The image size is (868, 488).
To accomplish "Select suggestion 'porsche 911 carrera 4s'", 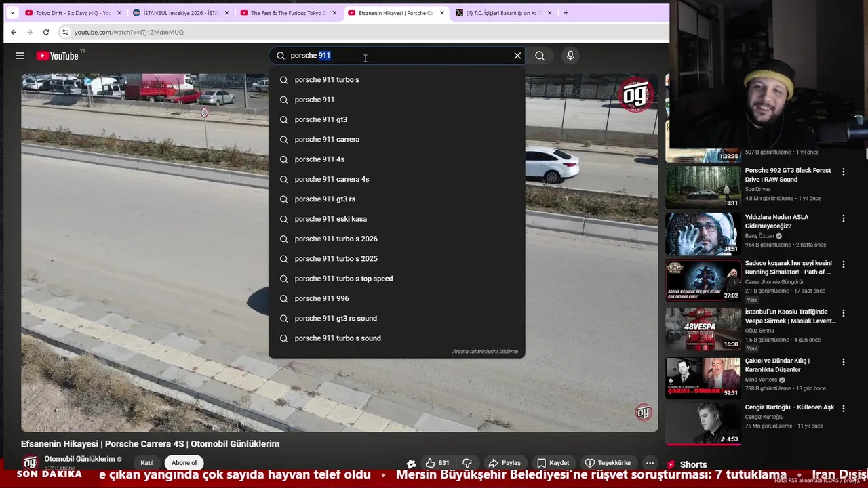I will (x=397, y=179).
